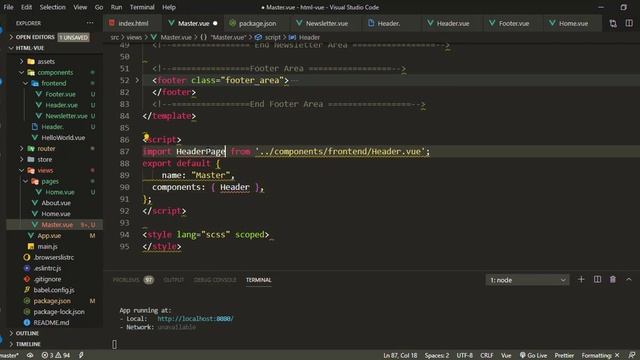
Task: Open the Terminal menu
Action: [x=142, y=7]
